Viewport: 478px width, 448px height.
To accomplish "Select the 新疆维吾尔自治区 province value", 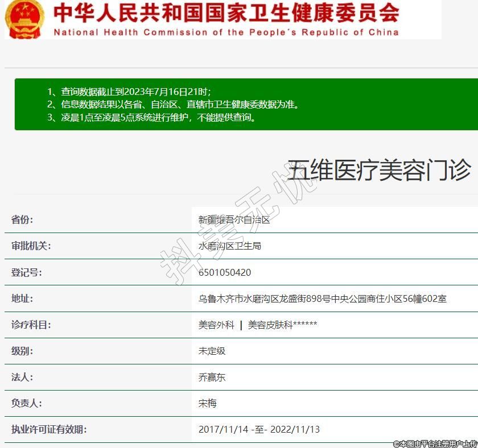I will 234,220.
